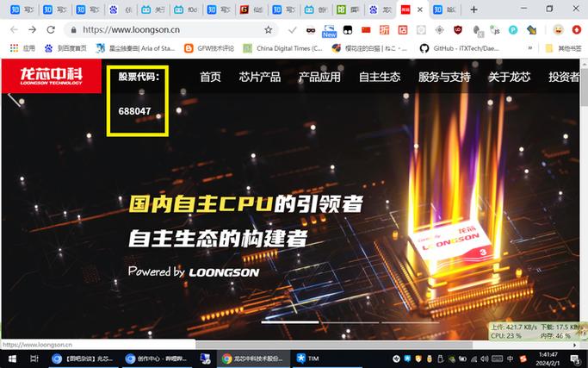The height and width of the screenshot is (368, 588).
Task: Close the active Loongson tab
Action: point(420,9)
